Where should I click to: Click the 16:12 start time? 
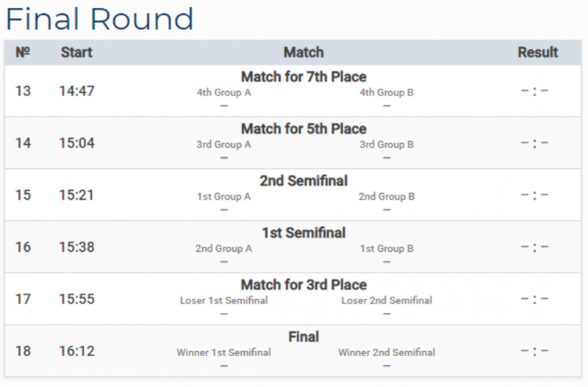(76, 351)
